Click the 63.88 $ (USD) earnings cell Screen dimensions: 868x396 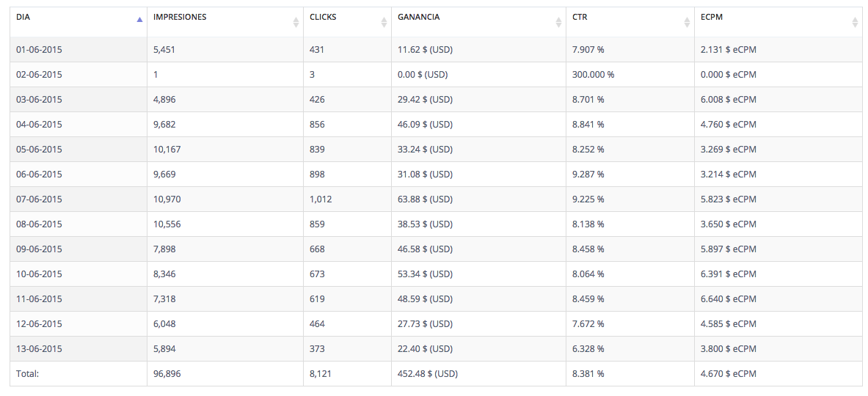click(x=425, y=199)
